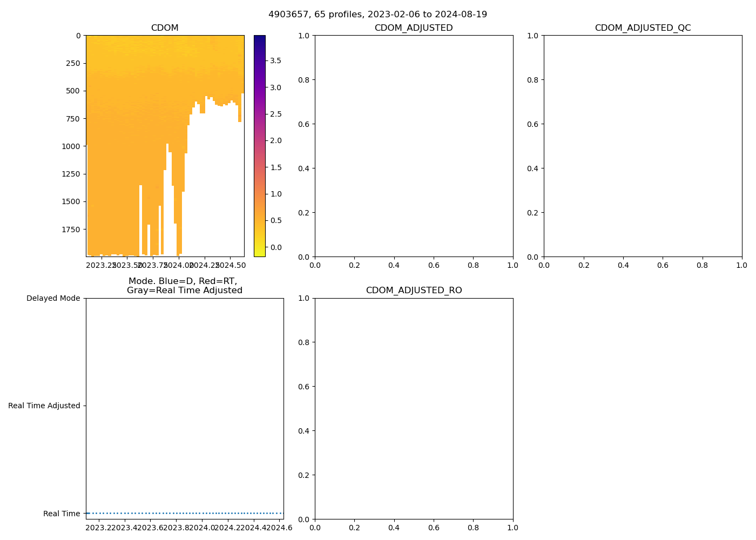
Task: Click inside the empty CDOM_ADJUSTED_QC axes
Action: (643, 146)
